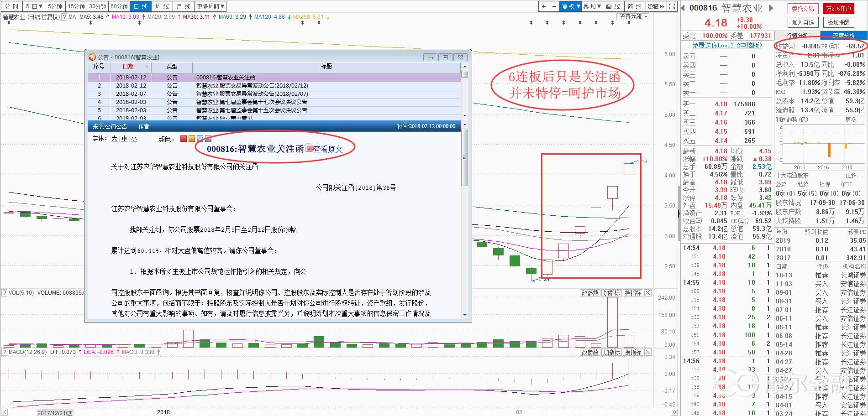Image resolution: width=868 pixels, height=416 pixels.
Task: Open the 复权 adjustment dropdown
Action: [570, 6]
